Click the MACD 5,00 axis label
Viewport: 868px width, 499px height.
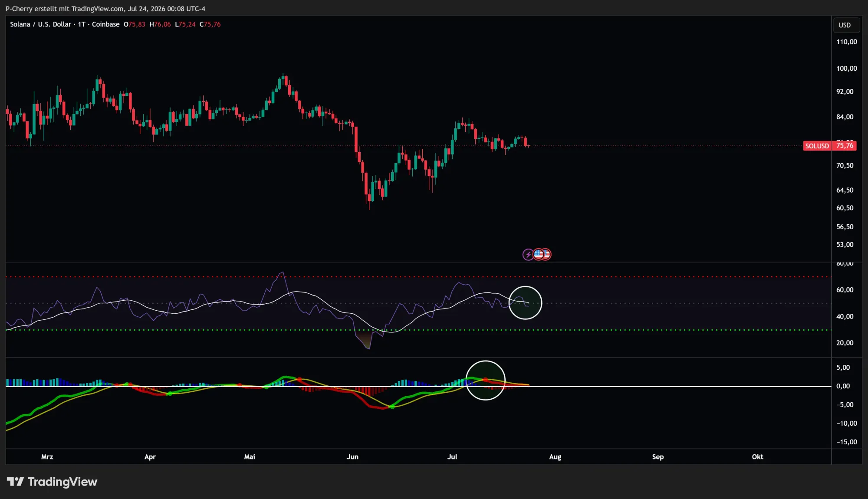point(843,368)
